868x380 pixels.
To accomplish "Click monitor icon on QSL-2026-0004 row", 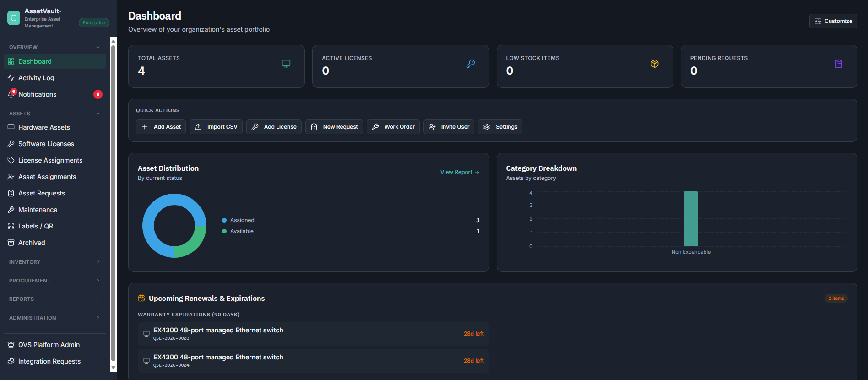I will (146, 361).
